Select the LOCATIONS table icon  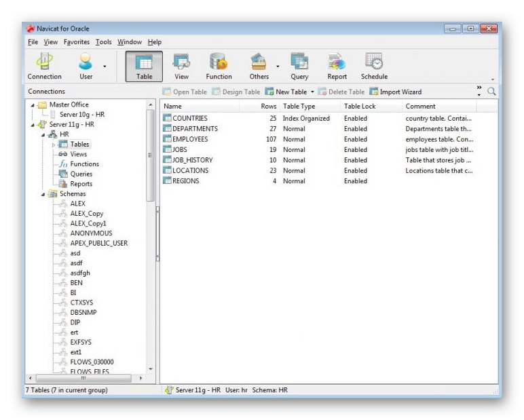click(x=167, y=170)
